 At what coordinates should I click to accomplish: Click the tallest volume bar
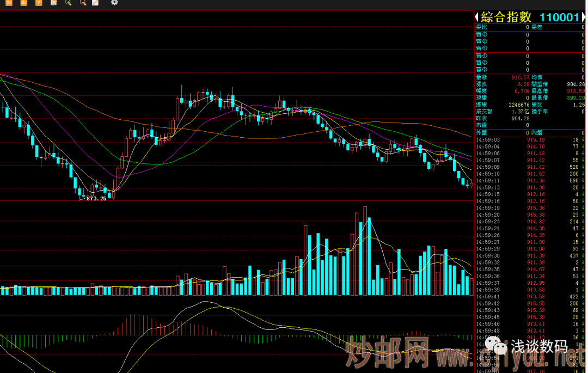[365, 250]
